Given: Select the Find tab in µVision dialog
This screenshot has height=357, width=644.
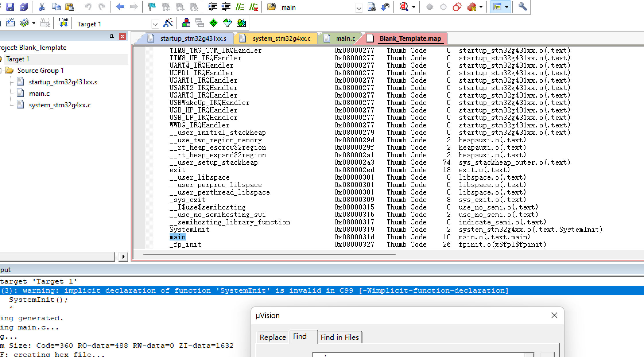Looking at the screenshot, I should click(300, 336).
